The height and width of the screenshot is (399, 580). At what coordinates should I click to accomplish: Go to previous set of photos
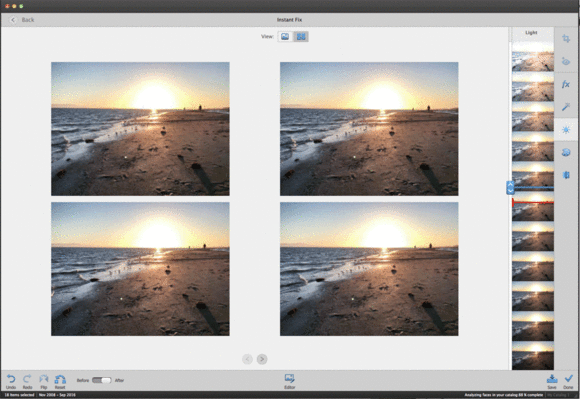[x=247, y=359]
